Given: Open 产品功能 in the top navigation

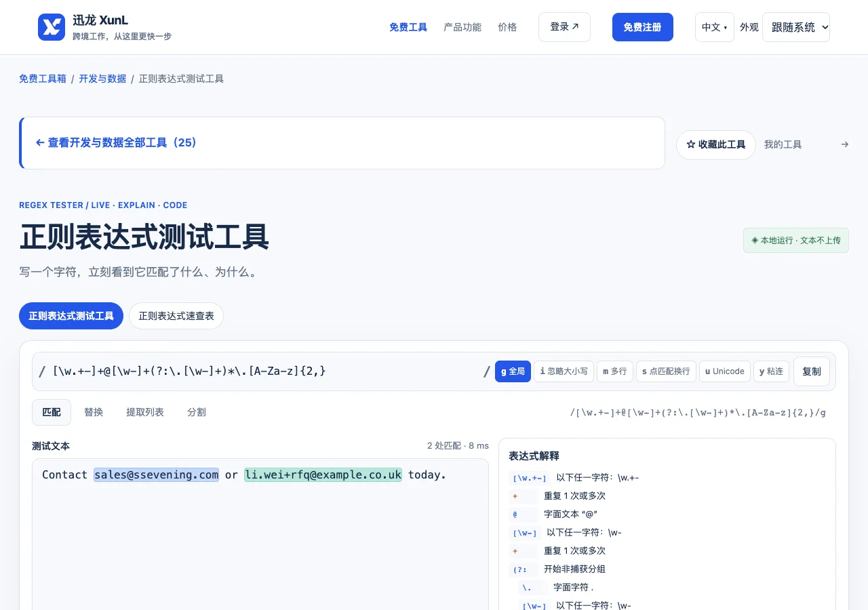Looking at the screenshot, I should pyautogui.click(x=462, y=27).
